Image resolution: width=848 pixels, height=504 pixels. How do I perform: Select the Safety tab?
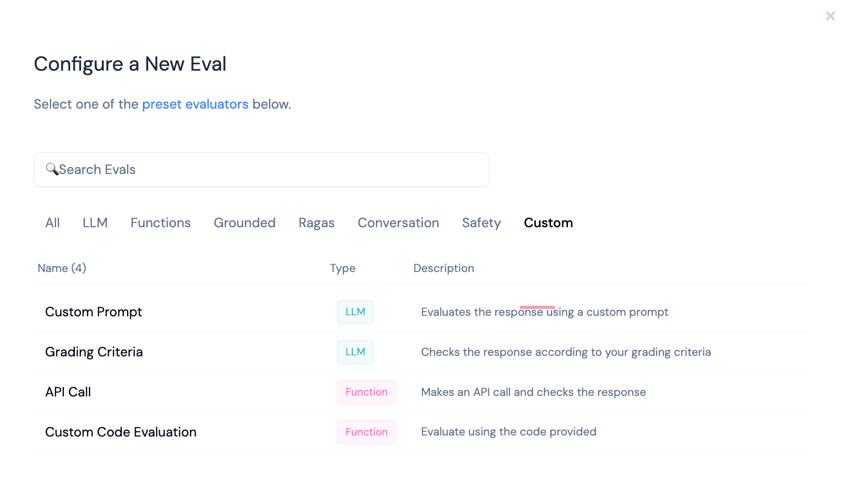[x=481, y=223]
